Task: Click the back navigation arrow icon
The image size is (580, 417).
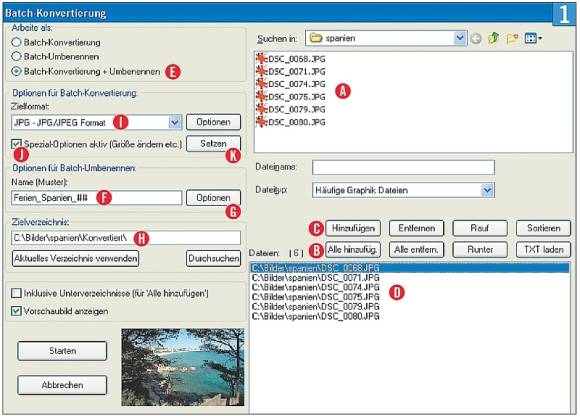Action: 476,38
